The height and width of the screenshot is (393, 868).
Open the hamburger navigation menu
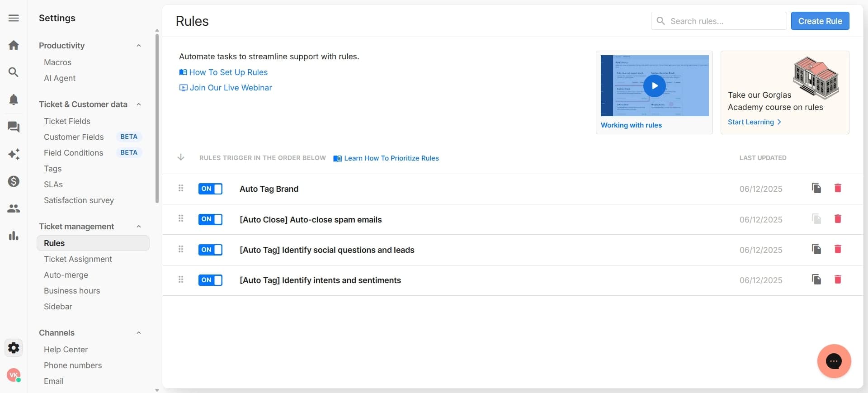(x=14, y=18)
